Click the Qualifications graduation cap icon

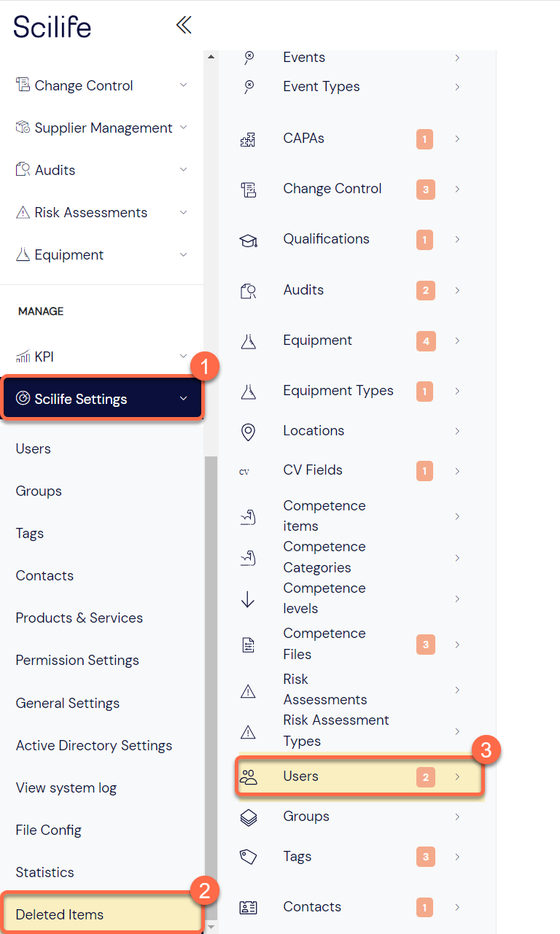(x=248, y=240)
